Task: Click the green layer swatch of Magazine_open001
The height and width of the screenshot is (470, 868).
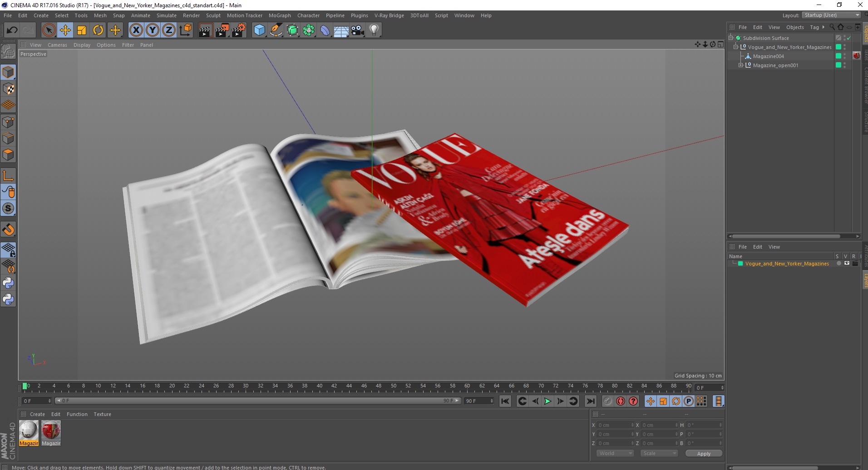Action: 838,65
